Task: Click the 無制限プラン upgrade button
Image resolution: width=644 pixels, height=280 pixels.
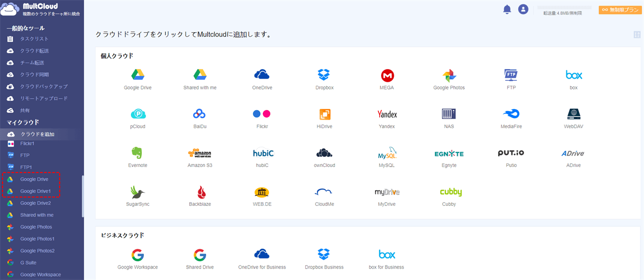Action: click(x=620, y=9)
